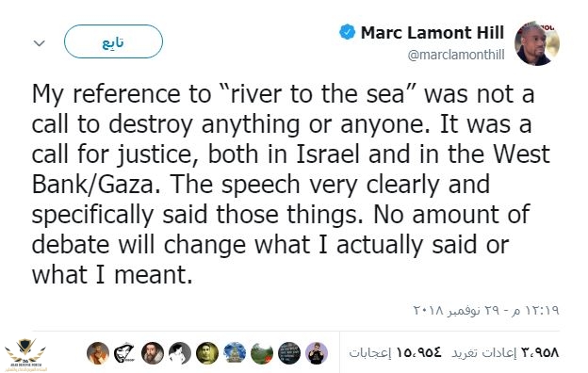588x373 pixels.
Task: Click the bearded portrait painting liker avatar
Action: point(153,353)
